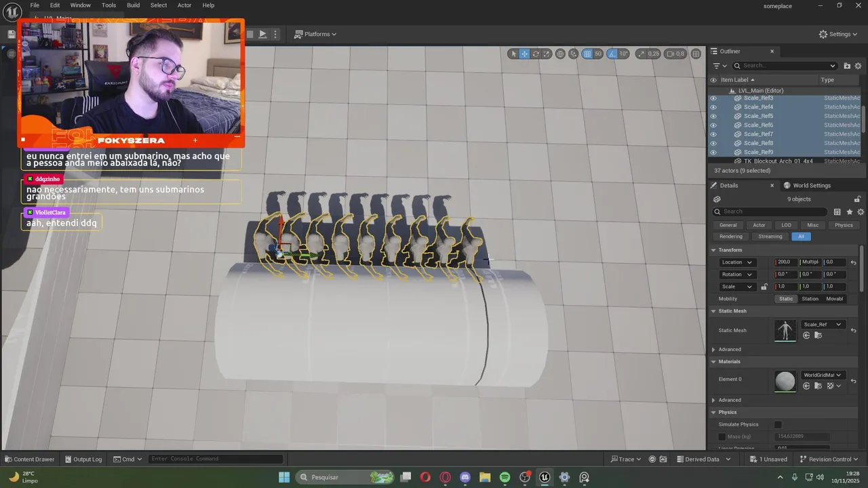868x488 pixels.
Task: Browse to Static Mesh in Content Browser
Action: 818,335
